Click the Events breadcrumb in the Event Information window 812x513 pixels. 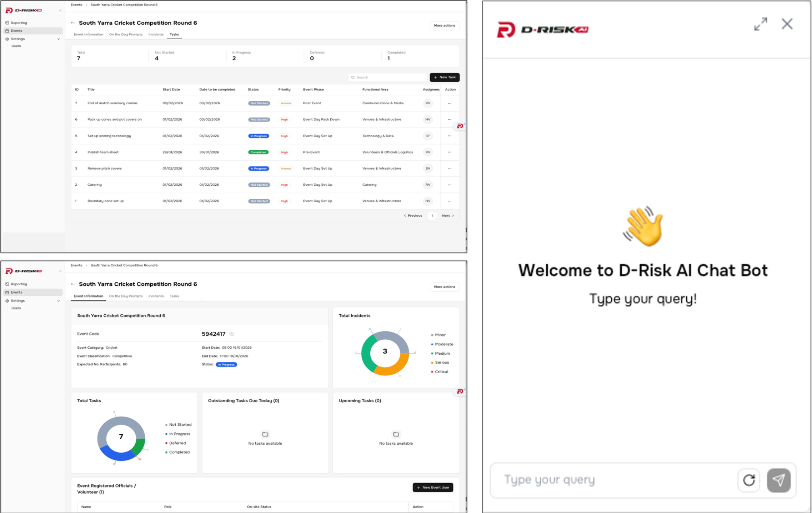point(77,265)
